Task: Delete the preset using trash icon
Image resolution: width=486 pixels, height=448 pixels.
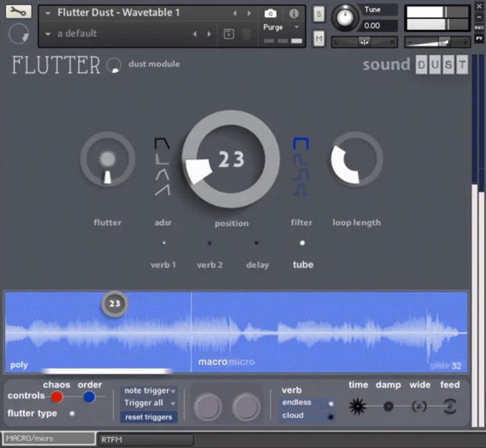Action: click(x=247, y=34)
